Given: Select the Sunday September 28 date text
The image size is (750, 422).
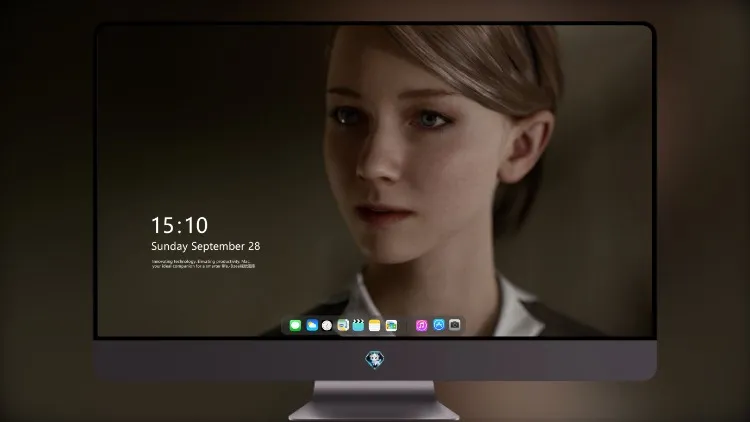Looking at the screenshot, I should 206,246.
